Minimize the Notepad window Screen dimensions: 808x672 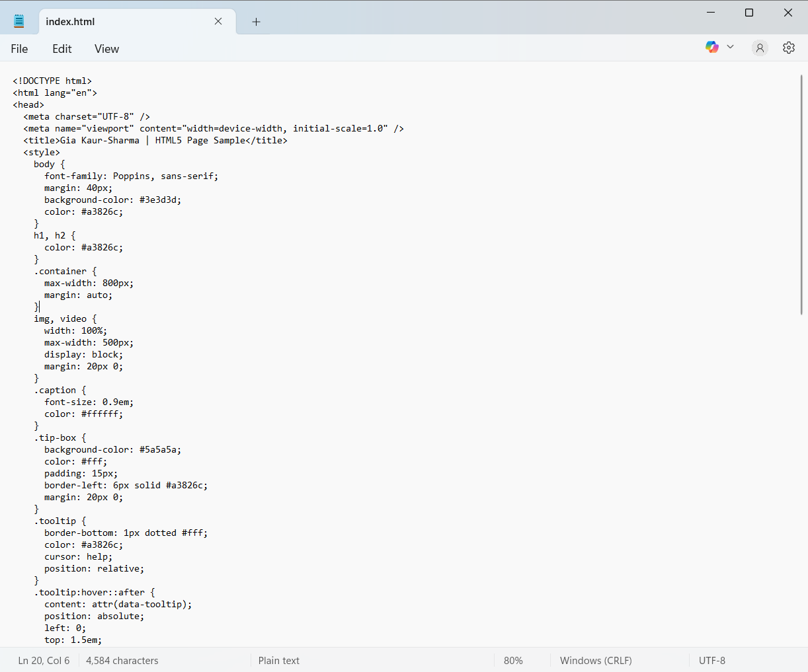point(711,13)
